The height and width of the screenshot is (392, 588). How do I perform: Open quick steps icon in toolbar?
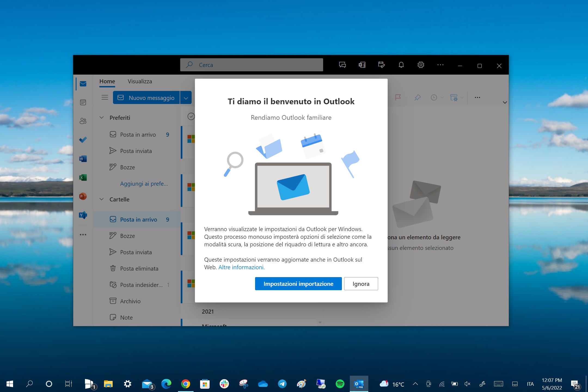coord(454,97)
